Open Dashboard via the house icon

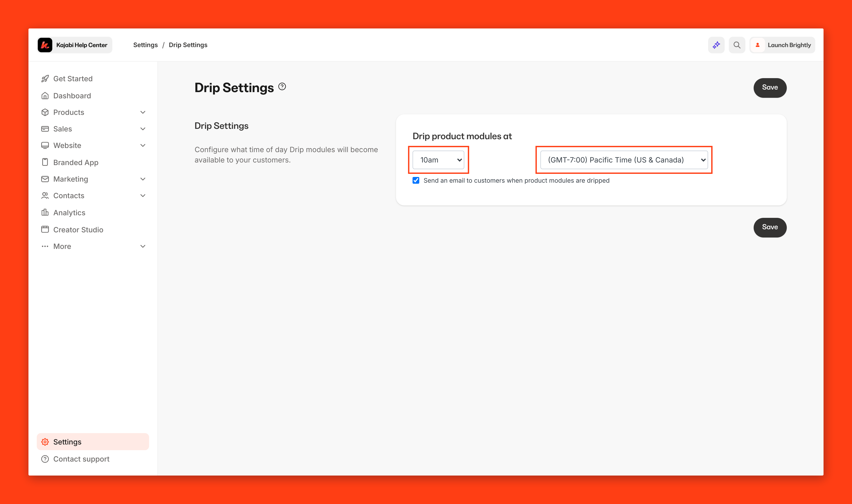(45, 96)
